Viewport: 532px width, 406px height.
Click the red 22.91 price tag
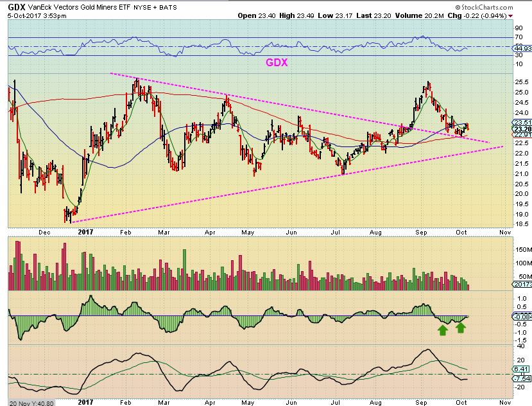click(522, 135)
